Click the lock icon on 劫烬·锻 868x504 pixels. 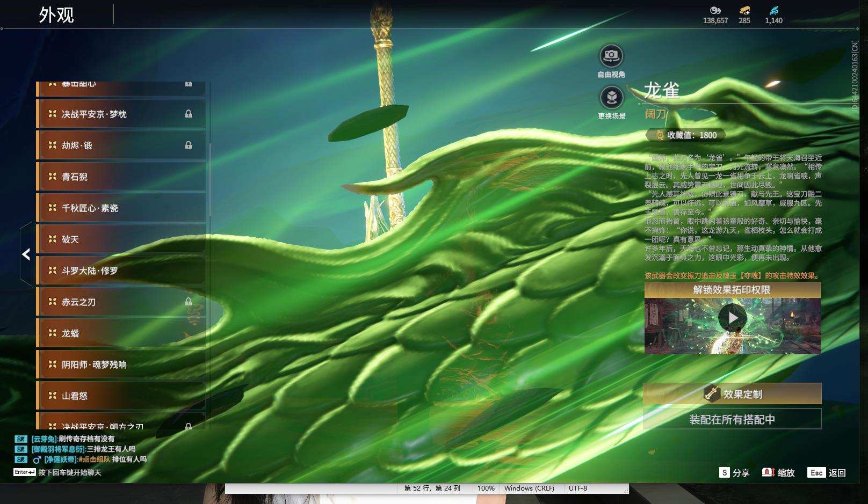point(189,145)
